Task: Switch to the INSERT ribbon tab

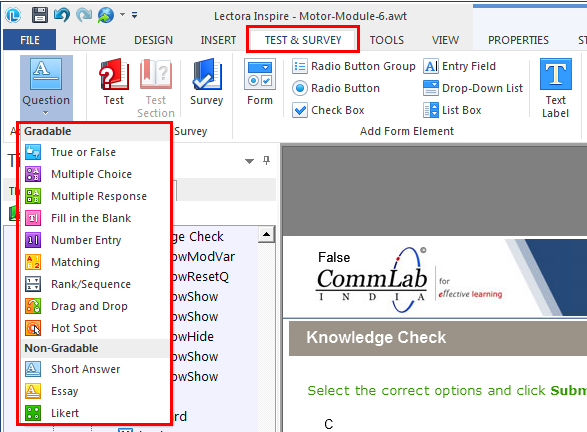Action: (218, 40)
